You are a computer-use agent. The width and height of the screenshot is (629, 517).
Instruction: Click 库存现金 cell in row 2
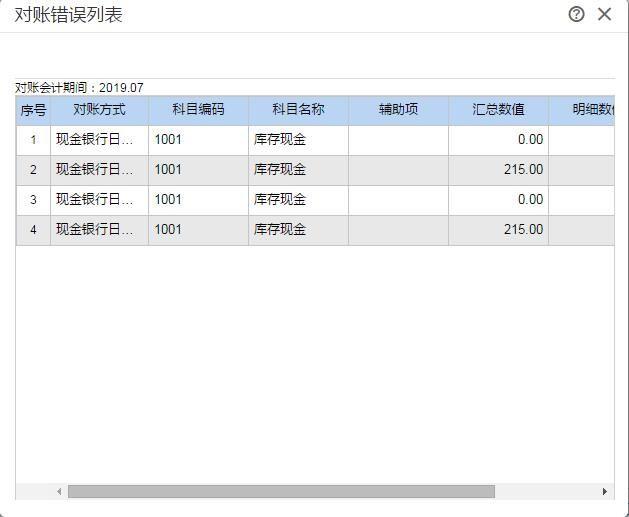click(x=298, y=170)
